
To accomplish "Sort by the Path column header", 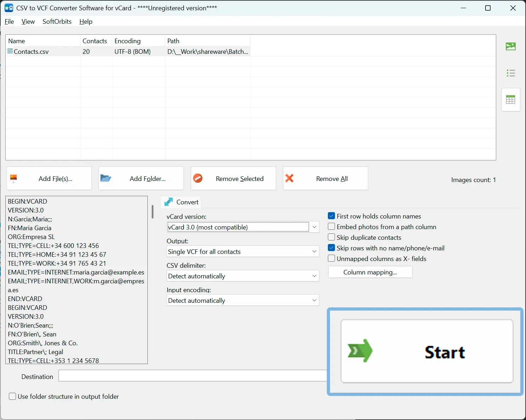I will [208, 41].
